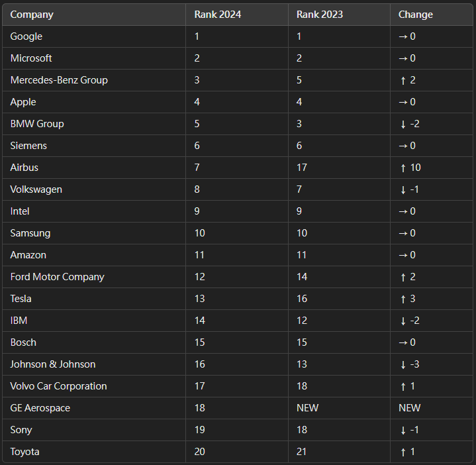Click the down arrow in BMW Group row
This screenshot has height=465, width=476.
click(403, 125)
